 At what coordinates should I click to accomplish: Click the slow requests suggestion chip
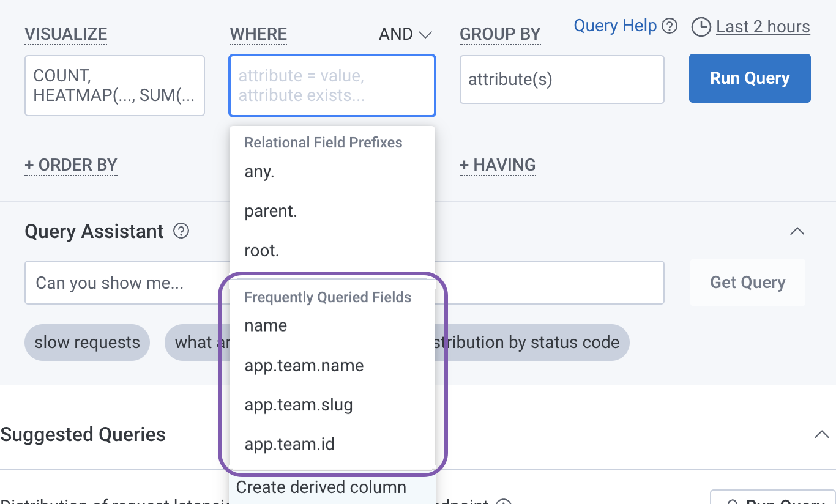(x=87, y=343)
